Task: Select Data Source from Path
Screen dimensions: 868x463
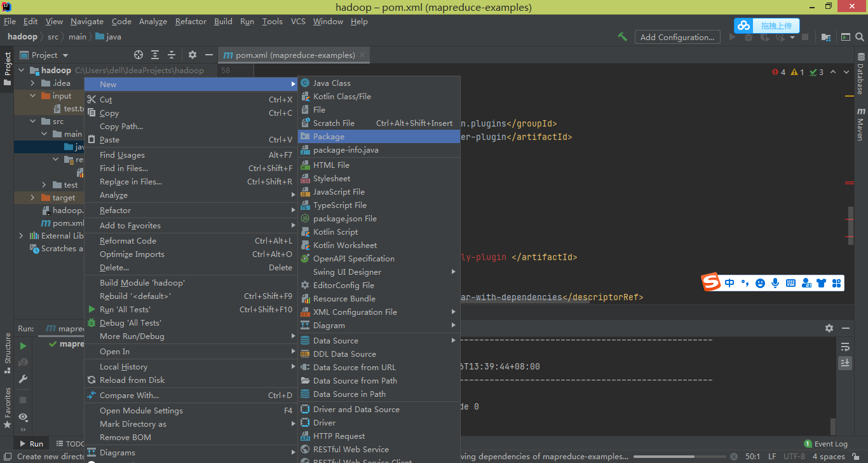Action: pyautogui.click(x=379, y=380)
